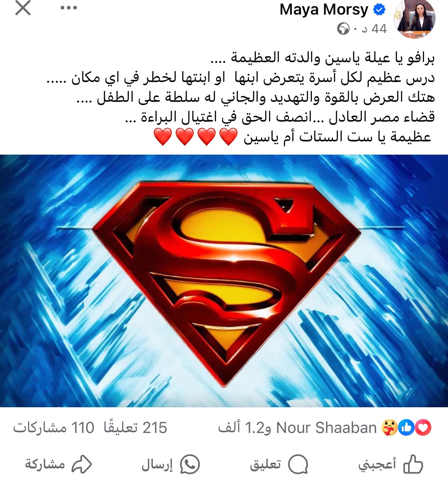
Task: Click the مشاركة share label
Action: [x=45, y=464]
